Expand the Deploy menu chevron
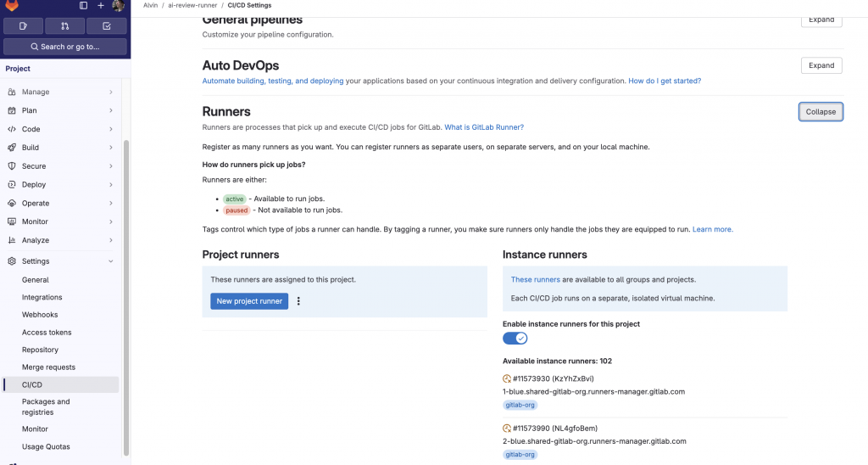The width and height of the screenshot is (868, 465). click(x=111, y=185)
